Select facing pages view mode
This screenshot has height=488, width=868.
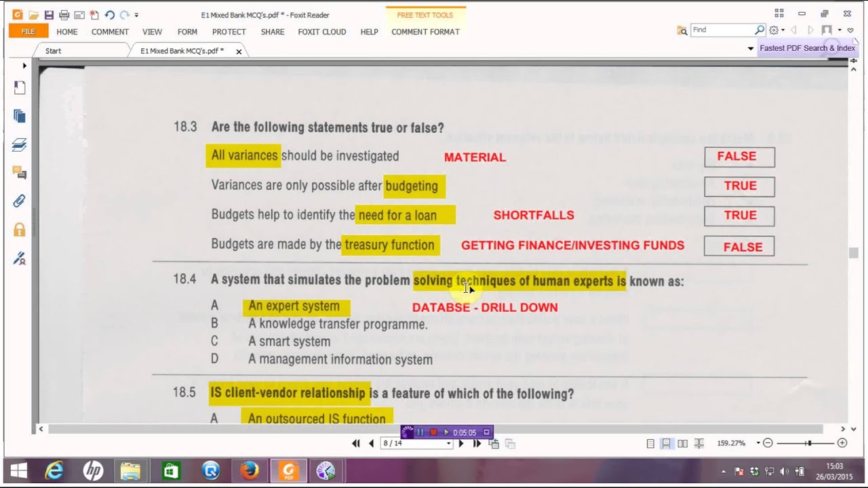pyautogui.click(x=682, y=443)
